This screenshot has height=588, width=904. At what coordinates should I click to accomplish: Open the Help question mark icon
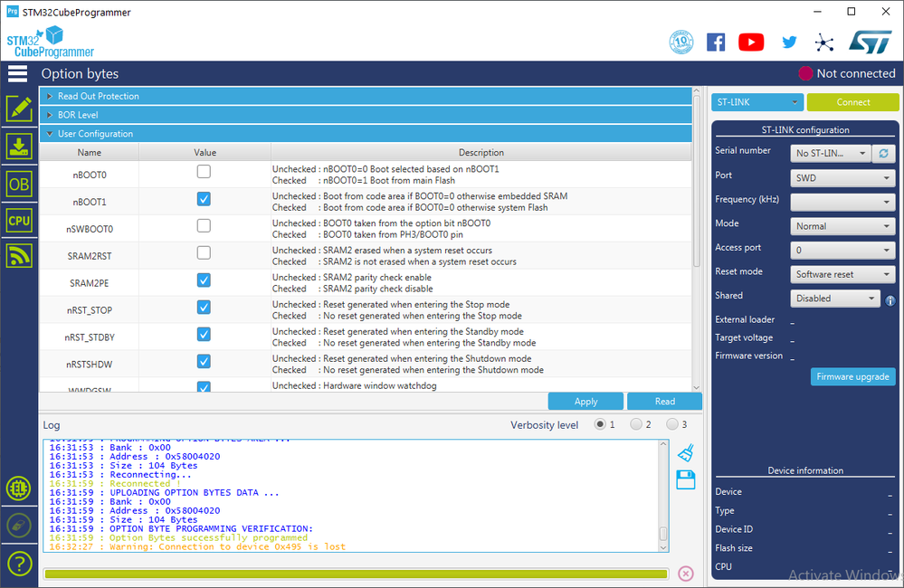19,564
